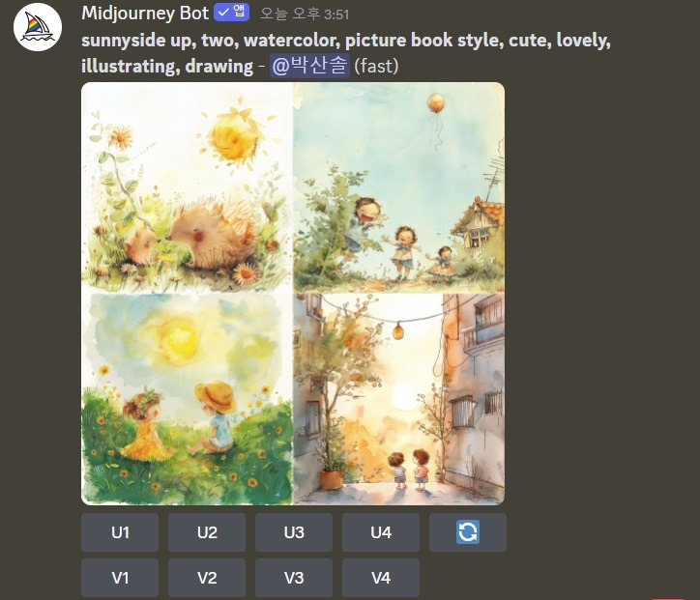Click the bold prompt text sunnyside up
Viewport: 700px width, 600px height.
(x=136, y=41)
